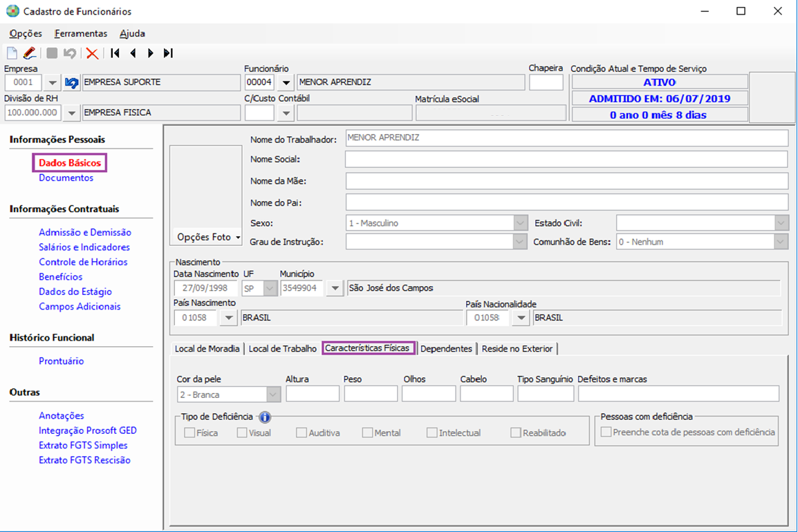798x532 pixels.
Task: Open the Dados Básicos section
Action: [70, 163]
